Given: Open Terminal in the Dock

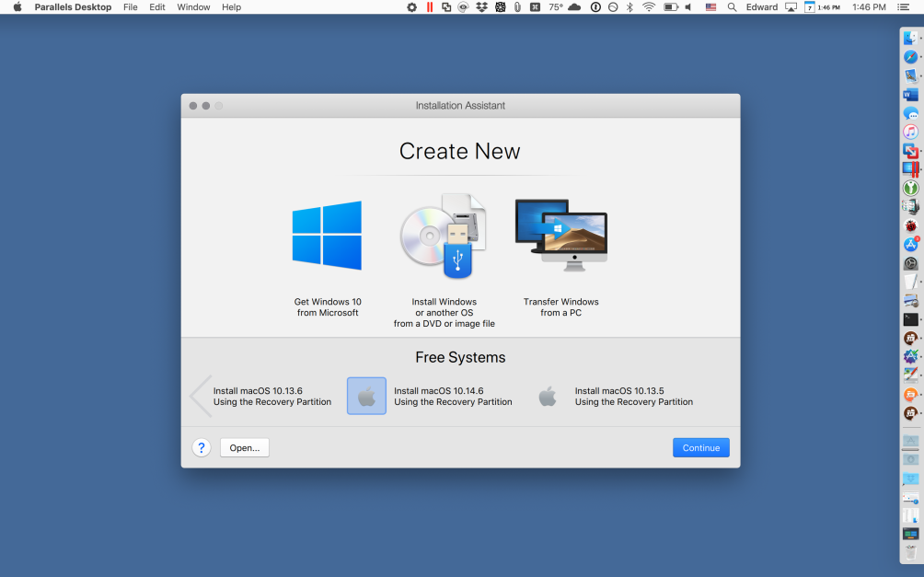Looking at the screenshot, I should click(x=910, y=319).
